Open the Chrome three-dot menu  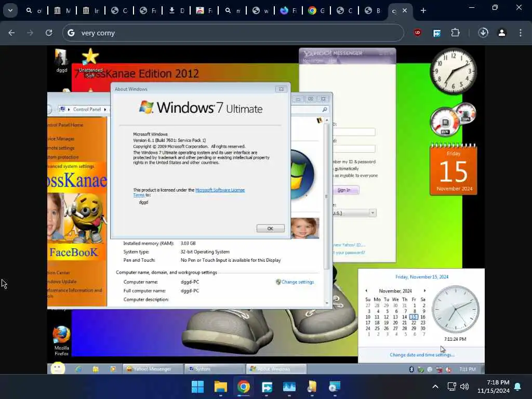521,33
